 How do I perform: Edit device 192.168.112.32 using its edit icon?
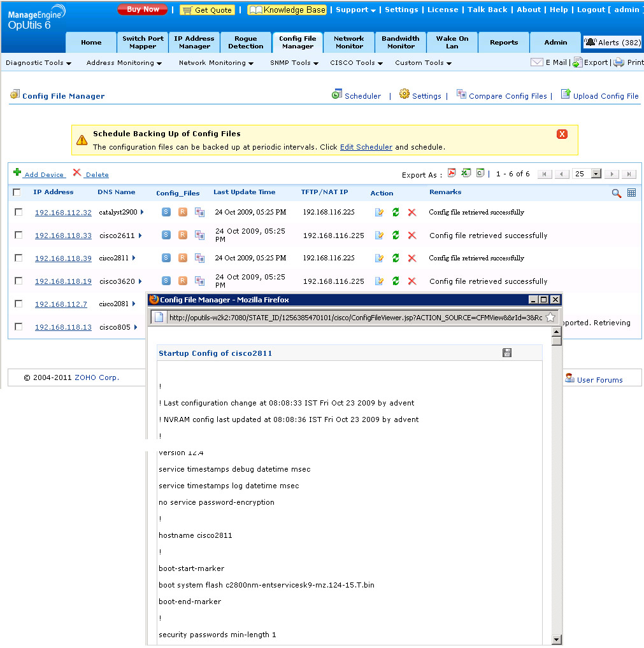tap(379, 212)
